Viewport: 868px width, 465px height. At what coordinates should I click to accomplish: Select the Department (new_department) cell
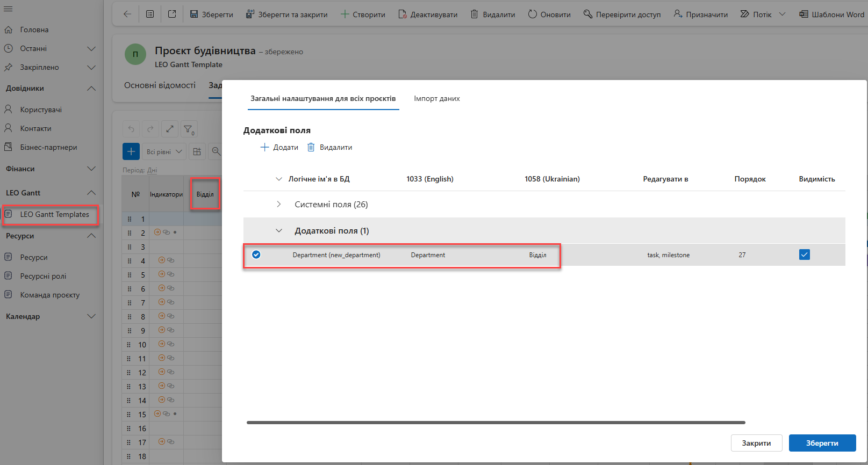(336, 255)
